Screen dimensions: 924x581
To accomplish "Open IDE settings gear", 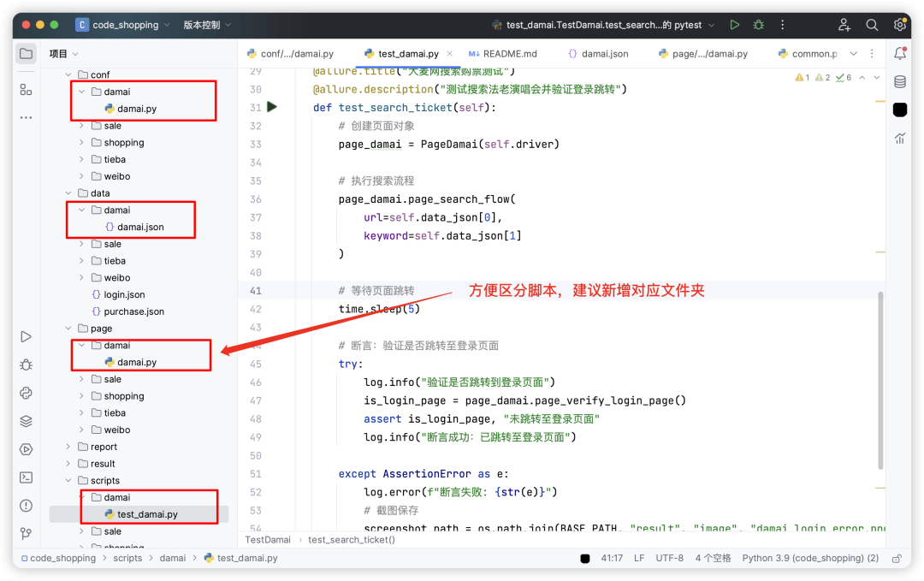I will click(899, 25).
